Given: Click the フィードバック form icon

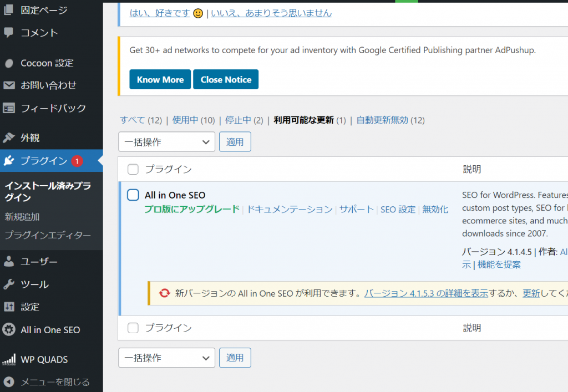Looking at the screenshot, I should pos(9,108).
